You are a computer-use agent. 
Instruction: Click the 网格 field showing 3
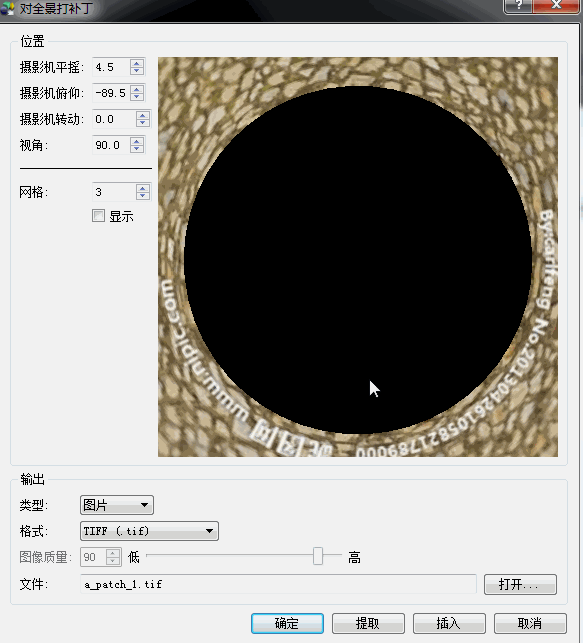[x=114, y=192]
